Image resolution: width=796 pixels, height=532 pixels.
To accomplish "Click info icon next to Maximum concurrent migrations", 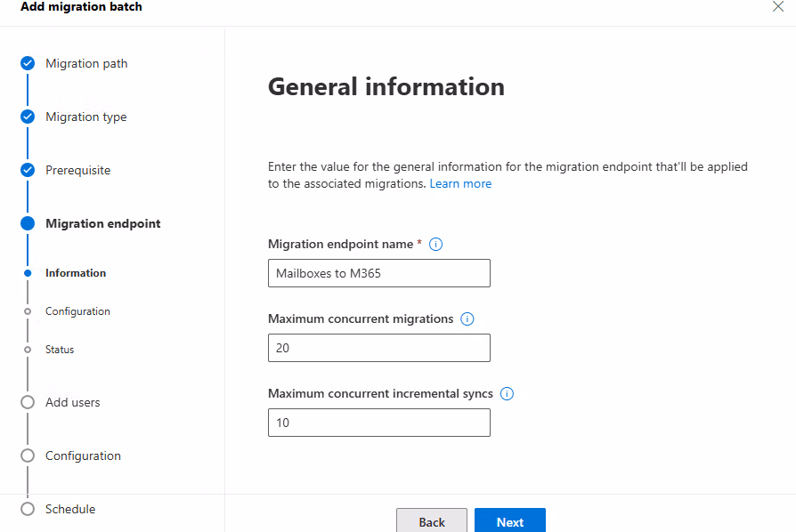I will pos(467,318).
